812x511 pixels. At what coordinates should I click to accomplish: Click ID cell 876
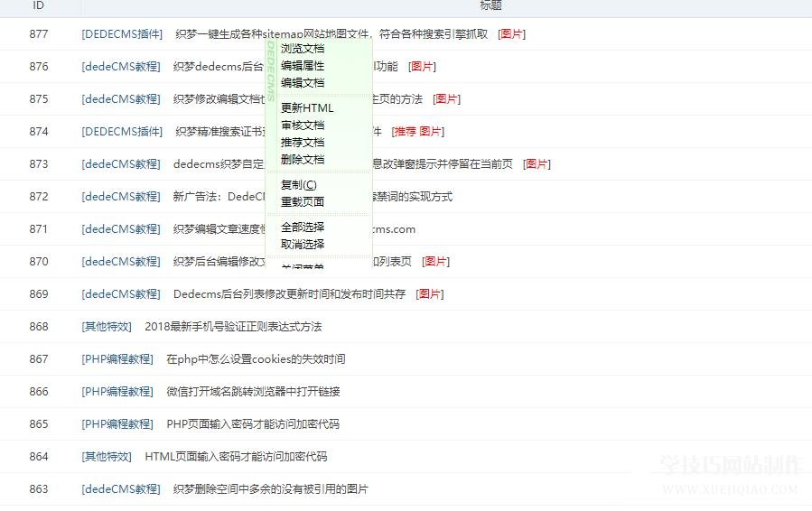[39, 67]
